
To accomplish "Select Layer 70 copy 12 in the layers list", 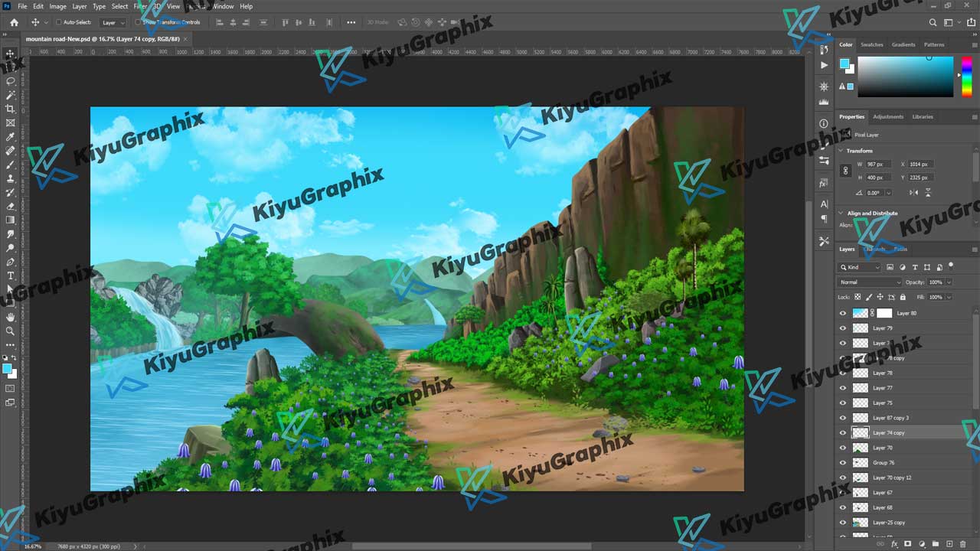I will [892, 478].
